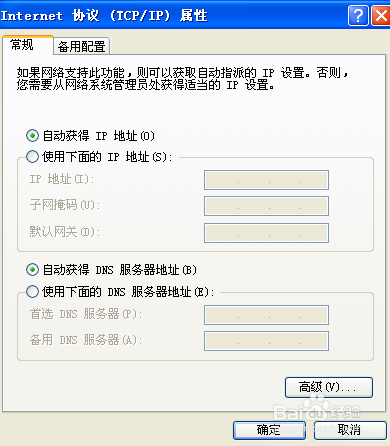Confirm with the 确定 button

[269, 430]
